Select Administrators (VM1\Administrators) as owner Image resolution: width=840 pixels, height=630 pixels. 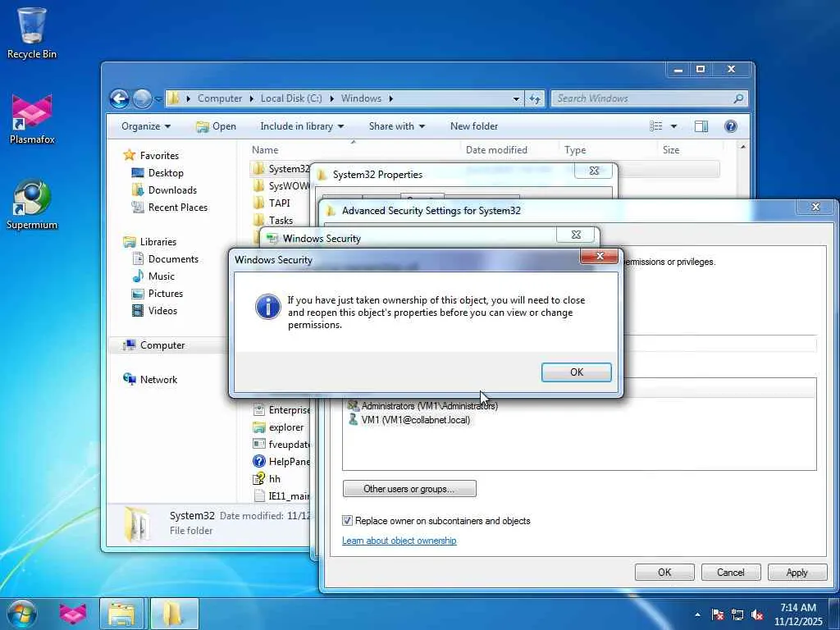pyautogui.click(x=429, y=406)
